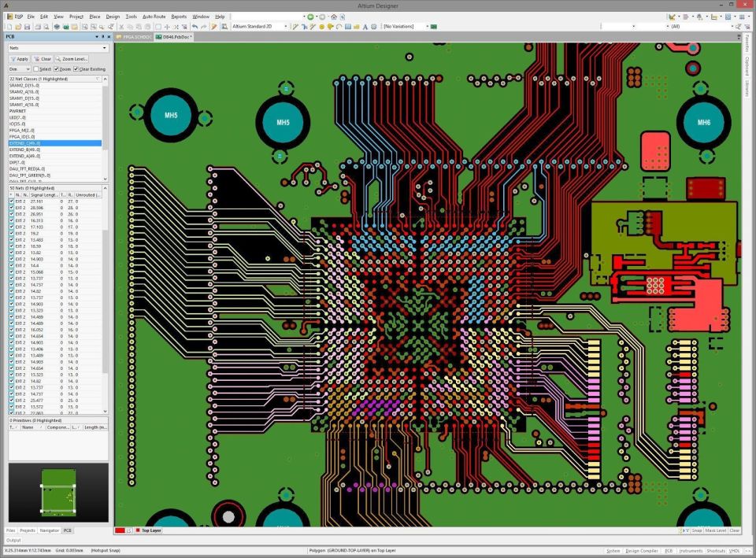Click the Zoom Level button
This screenshot has height=558, width=756.
[x=72, y=58]
